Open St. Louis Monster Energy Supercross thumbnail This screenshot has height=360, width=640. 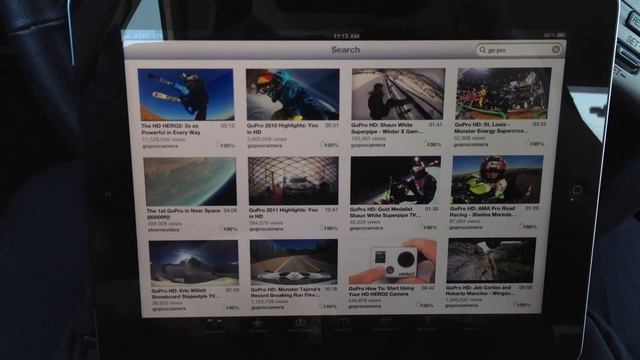tap(504, 93)
